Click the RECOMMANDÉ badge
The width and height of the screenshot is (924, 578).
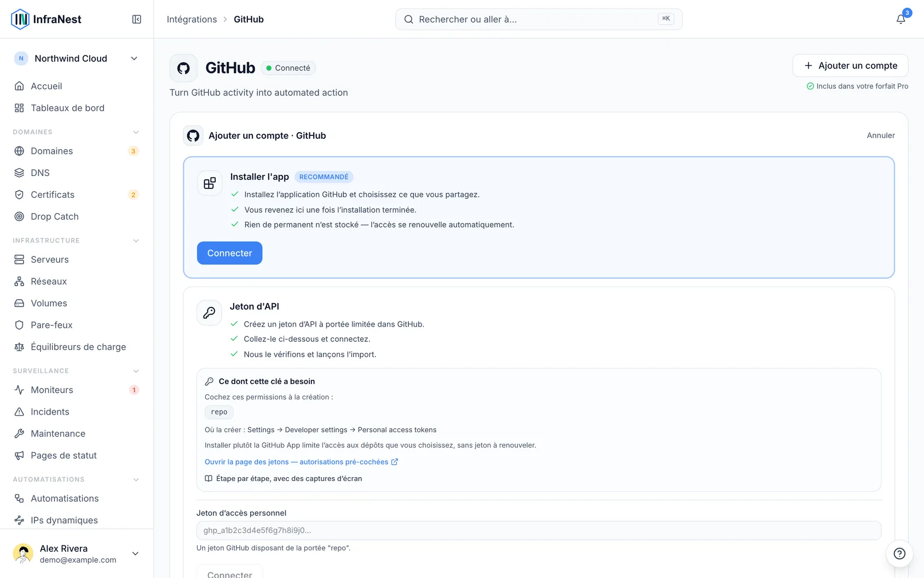(324, 177)
